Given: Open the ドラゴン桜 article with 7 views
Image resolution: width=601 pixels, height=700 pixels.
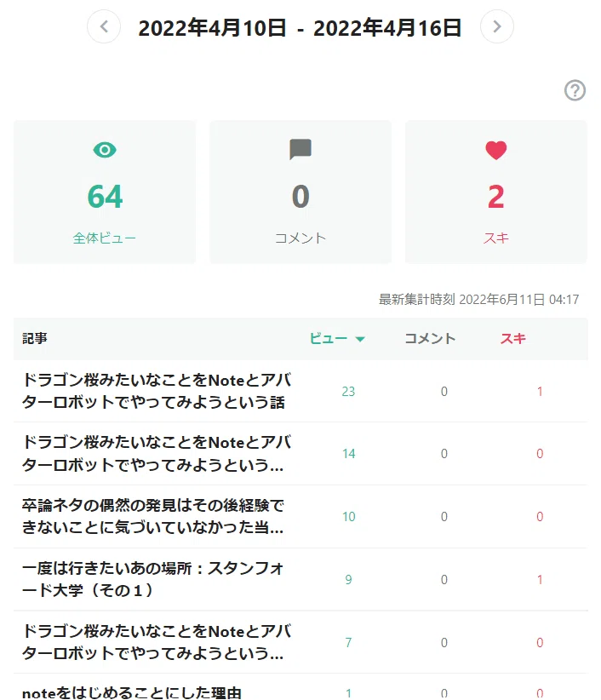Looking at the screenshot, I should [156, 642].
